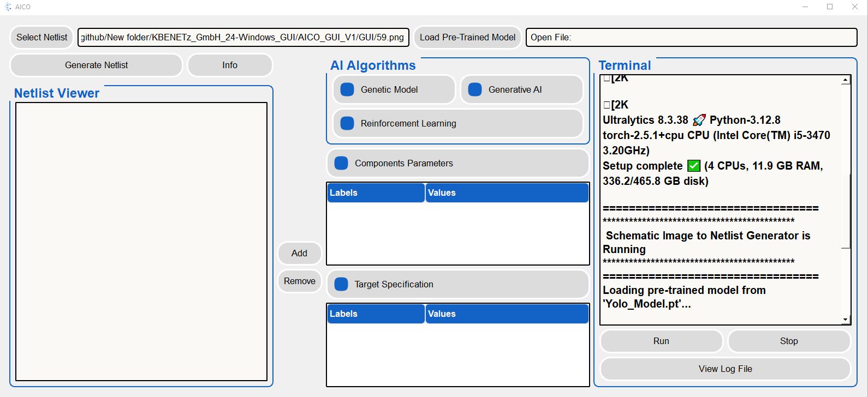Screen dimensions: 868x397
Task: Click terminal scrollbar up arrow
Action: [846, 80]
